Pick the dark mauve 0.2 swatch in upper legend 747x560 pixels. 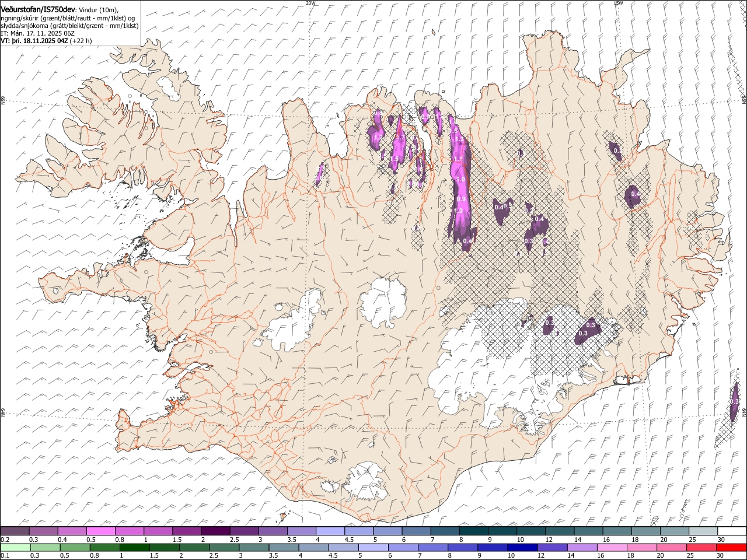tap(15, 531)
